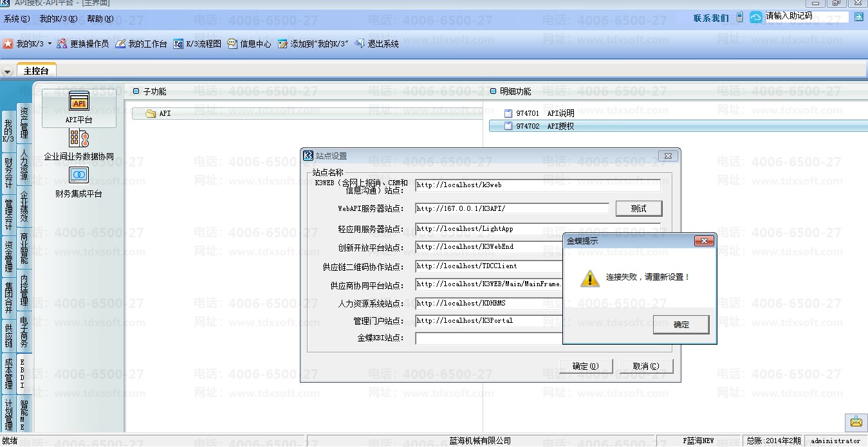Click the 联系我们 link
This screenshot has width=868, height=447.
711,18
